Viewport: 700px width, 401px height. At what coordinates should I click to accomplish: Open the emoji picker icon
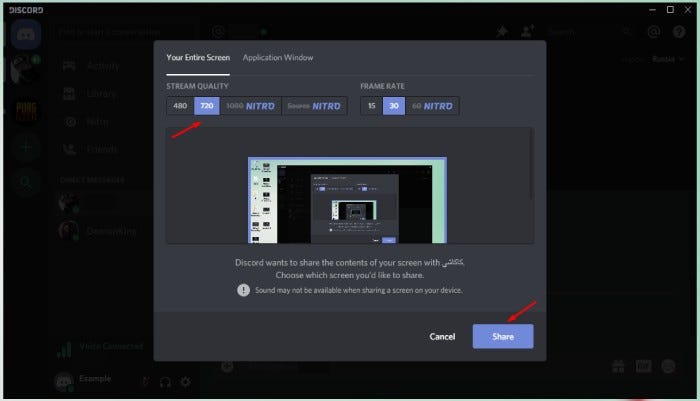(x=668, y=367)
